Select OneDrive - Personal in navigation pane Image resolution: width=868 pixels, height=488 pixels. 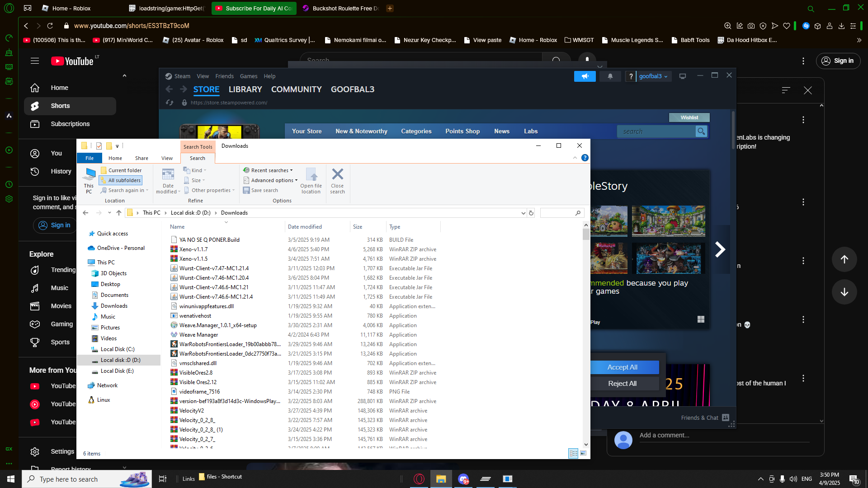tap(121, 248)
